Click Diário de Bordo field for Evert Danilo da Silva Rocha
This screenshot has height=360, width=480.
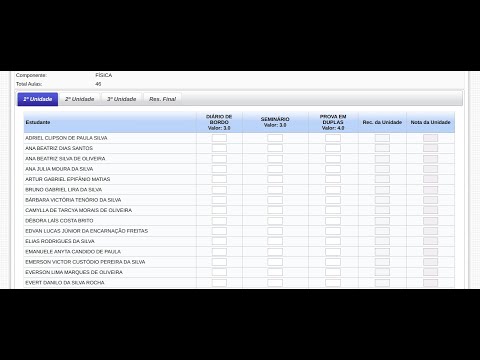pyautogui.click(x=219, y=283)
